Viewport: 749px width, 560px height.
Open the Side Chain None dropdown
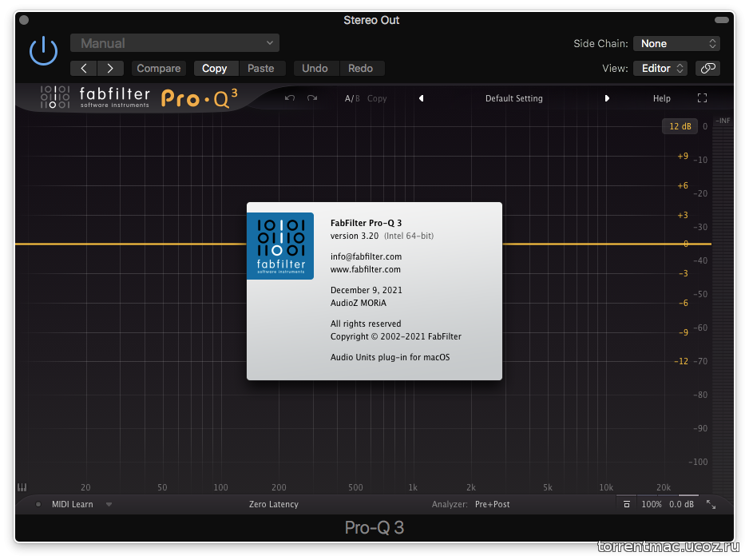point(676,43)
